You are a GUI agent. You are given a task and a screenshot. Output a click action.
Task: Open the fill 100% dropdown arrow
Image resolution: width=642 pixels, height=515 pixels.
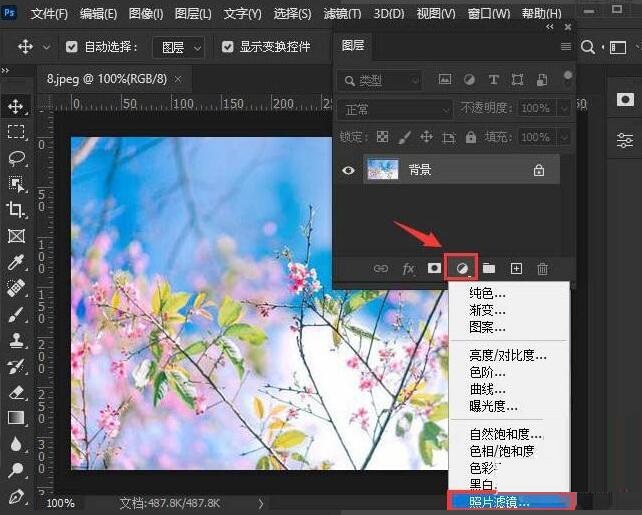click(564, 137)
